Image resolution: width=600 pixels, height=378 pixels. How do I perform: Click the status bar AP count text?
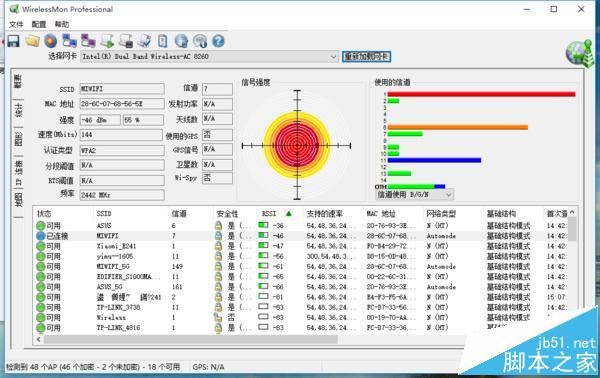(93, 367)
